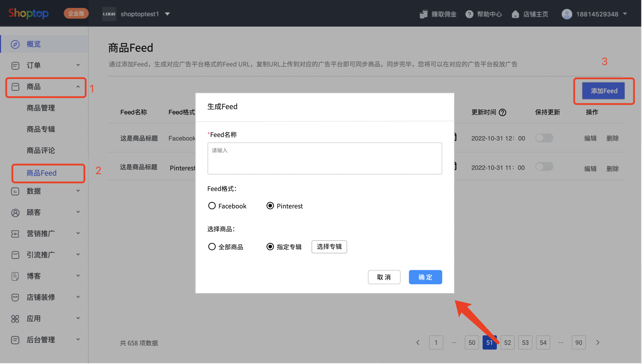Toggle 保持更新 for the Facebook feed row
Screen dimensions: 642x364
544,138
